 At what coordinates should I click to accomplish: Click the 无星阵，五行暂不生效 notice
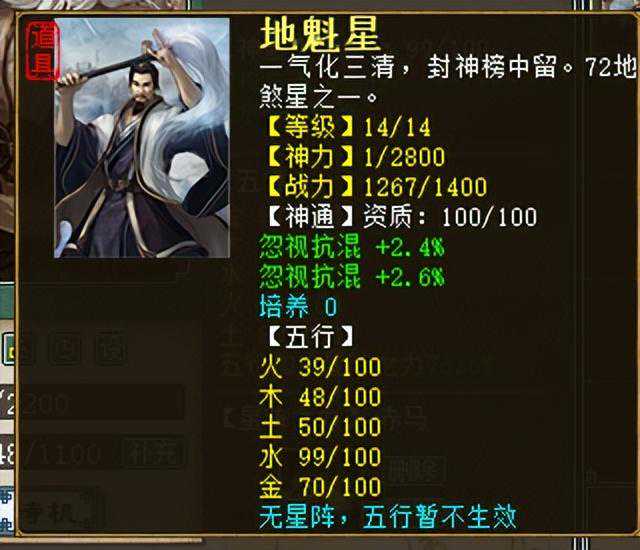pyautogui.click(x=388, y=517)
